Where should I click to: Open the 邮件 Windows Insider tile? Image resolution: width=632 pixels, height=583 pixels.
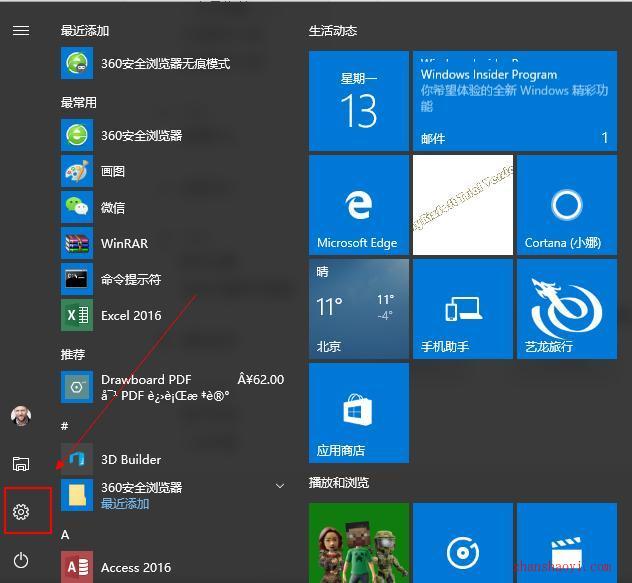[x=515, y=101]
